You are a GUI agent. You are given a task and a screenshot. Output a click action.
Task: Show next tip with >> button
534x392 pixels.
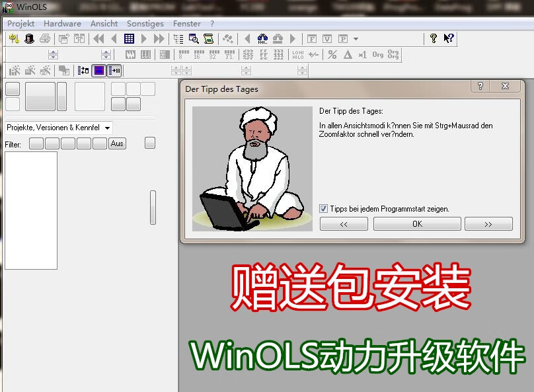tap(488, 224)
